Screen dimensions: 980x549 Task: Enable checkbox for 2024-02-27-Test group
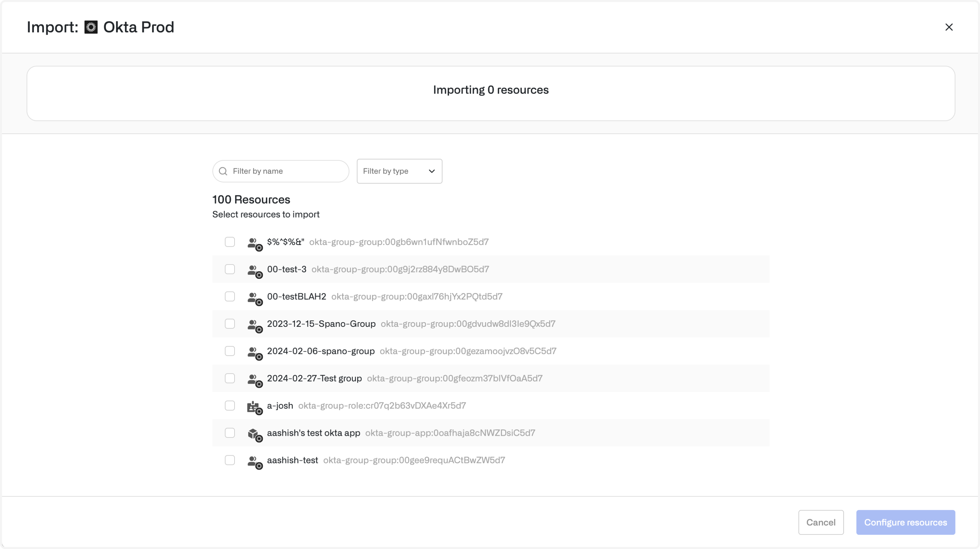(230, 379)
